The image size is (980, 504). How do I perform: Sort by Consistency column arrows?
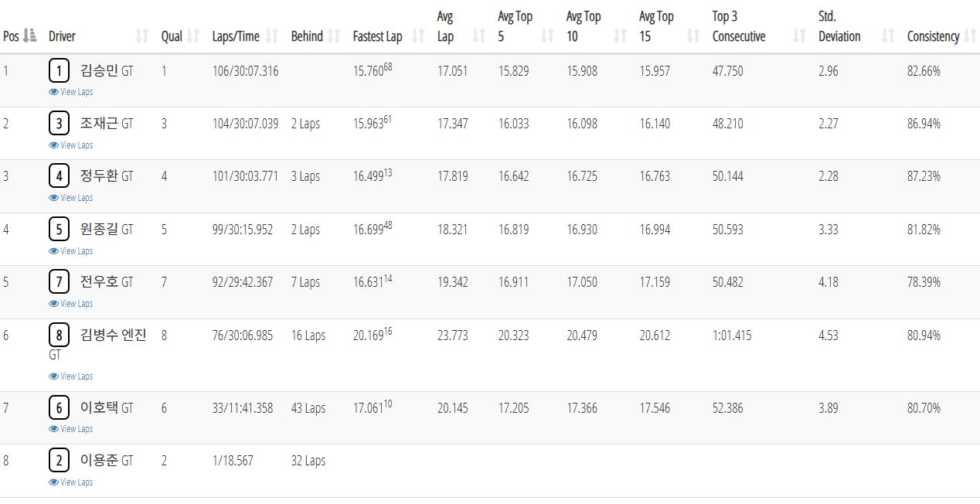click(971, 36)
